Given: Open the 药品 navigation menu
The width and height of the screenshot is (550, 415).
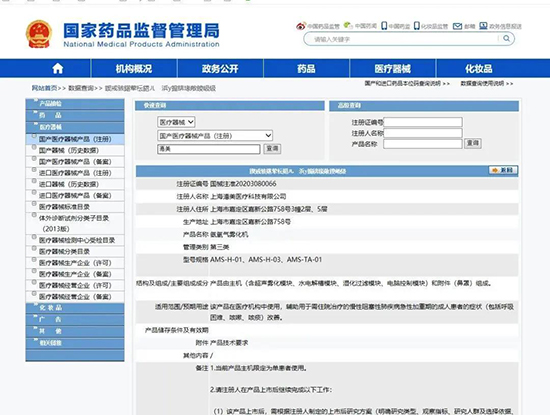Looking at the screenshot, I should (x=306, y=68).
